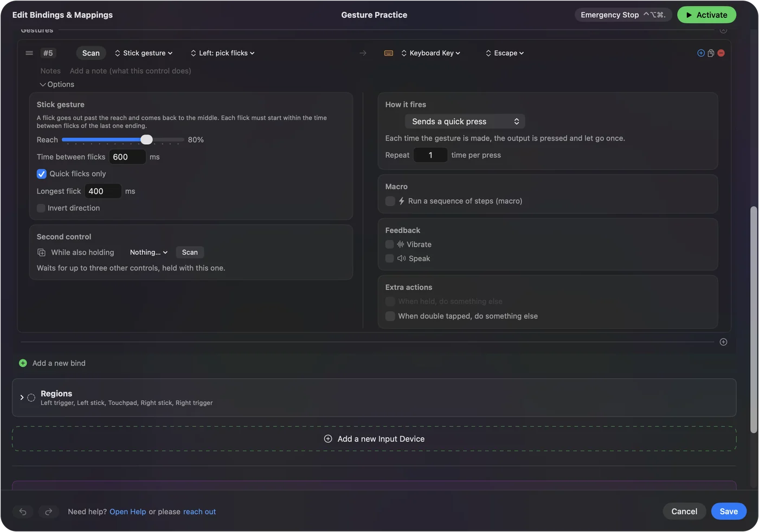Screen dimensions: 759x532
Task: Open the Sends a quick press dropdown
Action: point(465,121)
